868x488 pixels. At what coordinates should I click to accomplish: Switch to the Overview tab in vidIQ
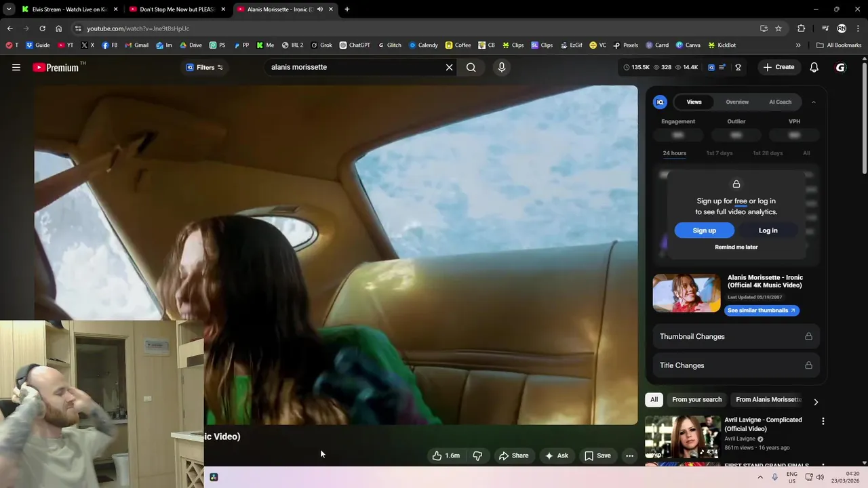point(737,102)
